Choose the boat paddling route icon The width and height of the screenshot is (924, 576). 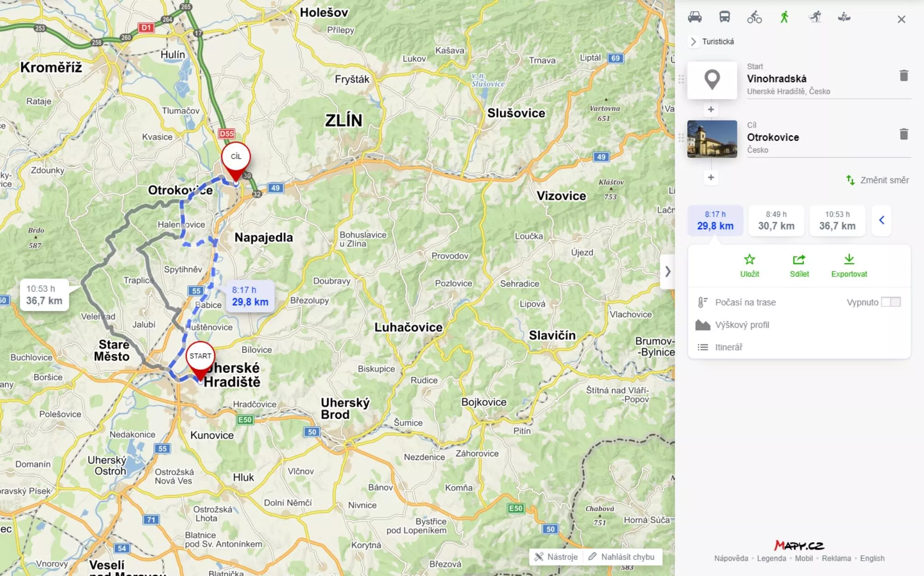(x=844, y=17)
